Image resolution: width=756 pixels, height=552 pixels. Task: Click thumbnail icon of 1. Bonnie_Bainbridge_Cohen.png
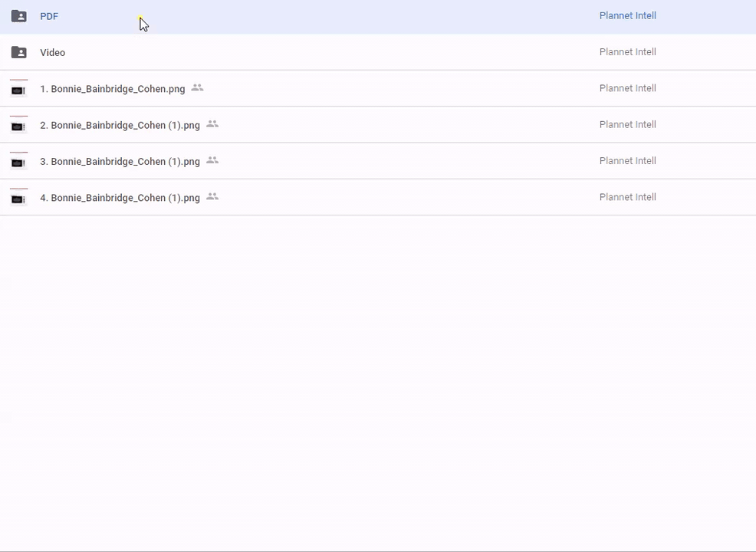click(18, 89)
